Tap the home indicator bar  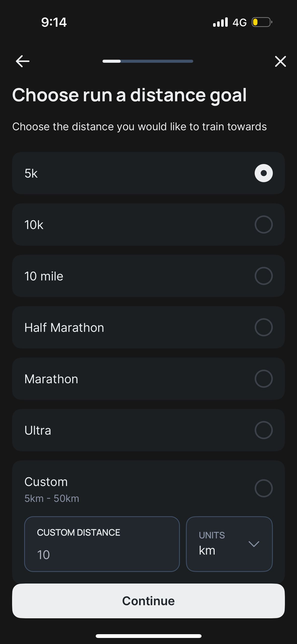[x=148, y=636]
